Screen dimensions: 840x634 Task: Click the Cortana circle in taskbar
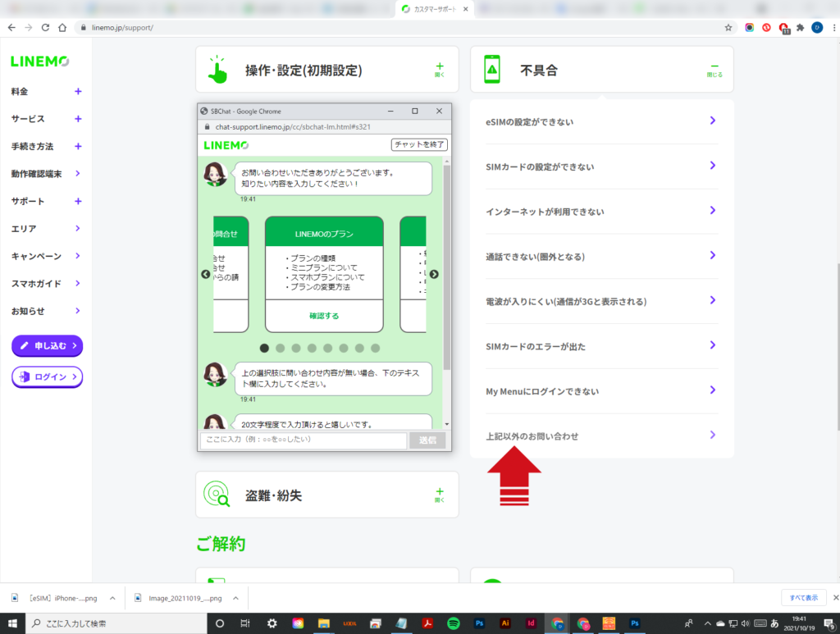point(220,623)
